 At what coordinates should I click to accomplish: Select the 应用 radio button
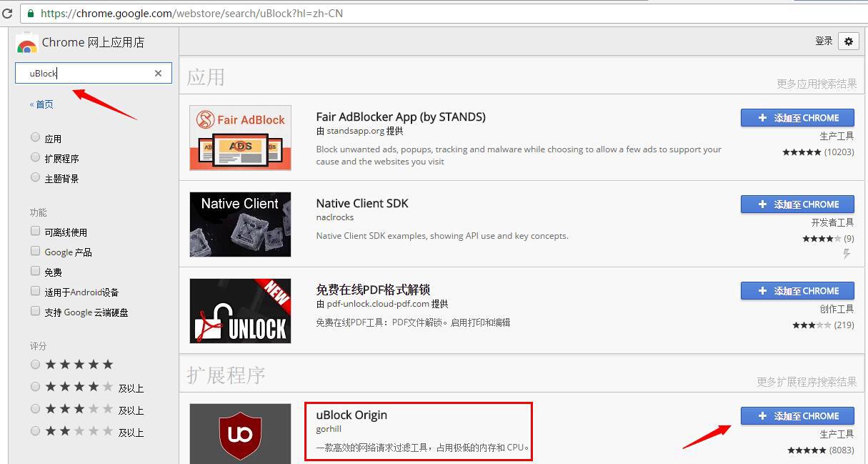[x=36, y=137]
